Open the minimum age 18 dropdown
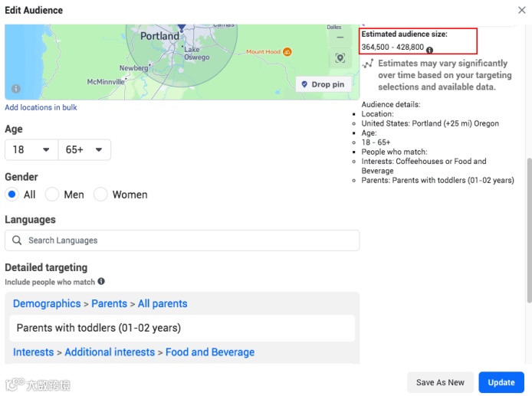532x396 pixels. click(x=31, y=149)
